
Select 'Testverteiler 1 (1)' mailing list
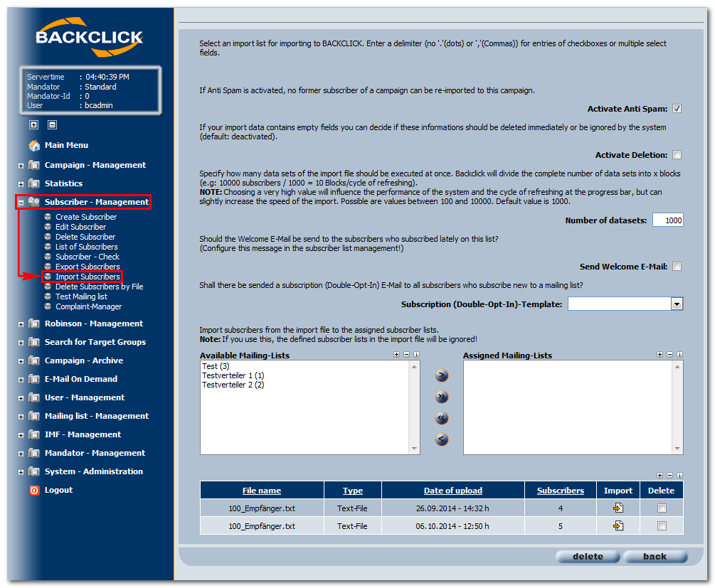click(233, 375)
